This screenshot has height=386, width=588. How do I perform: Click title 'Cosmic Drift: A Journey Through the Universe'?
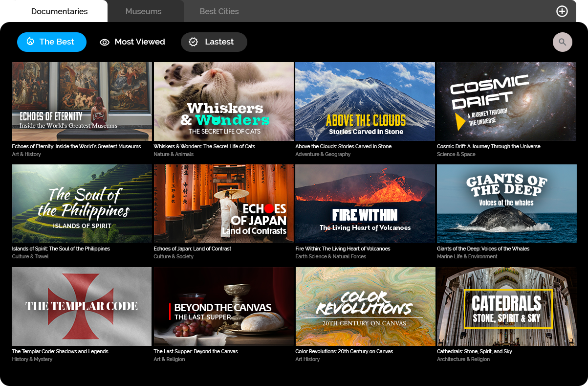coord(489,146)
